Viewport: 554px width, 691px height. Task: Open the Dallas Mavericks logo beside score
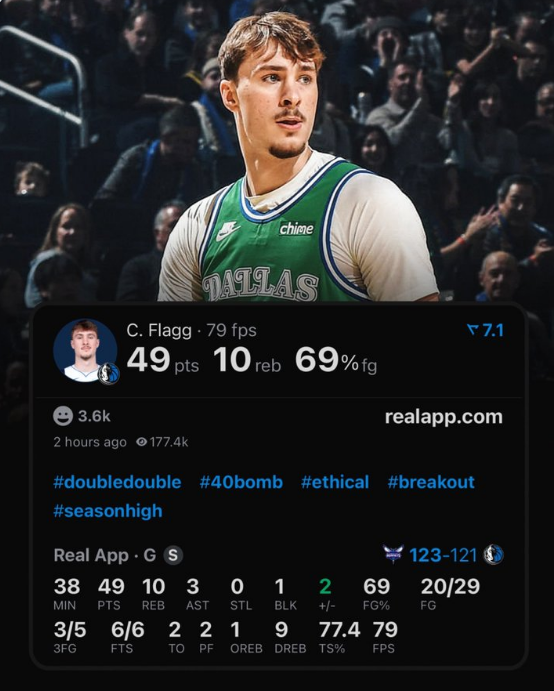point(494,555)
